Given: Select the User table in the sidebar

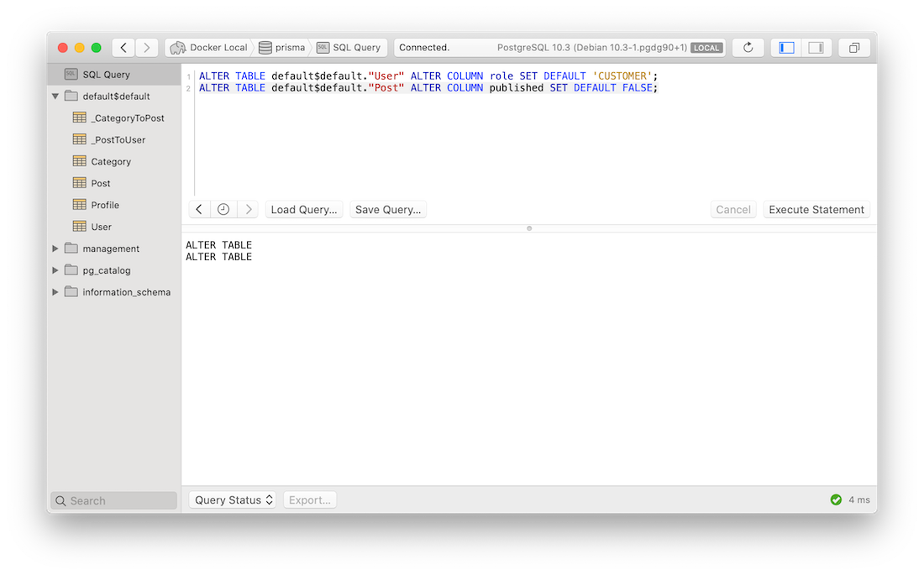Looking at the screenshot, I should coord(100,226).
